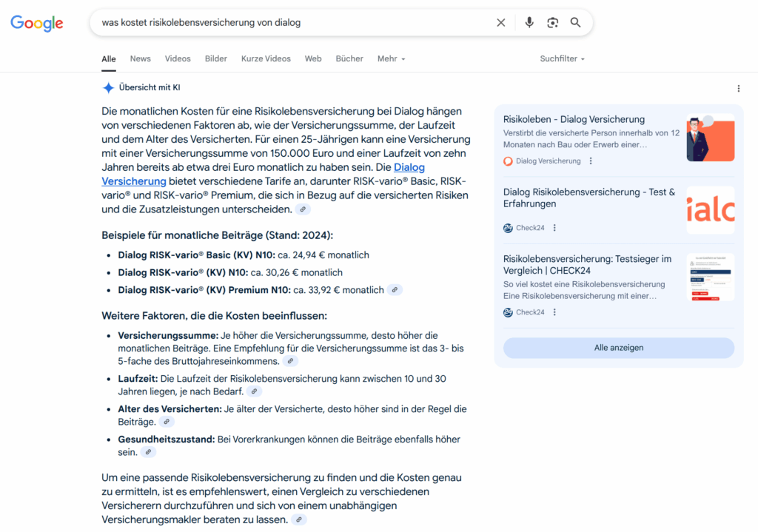Open the AI overview three-dot options menu
Viewport: 758px width, 532px height.
coord(738,89)
